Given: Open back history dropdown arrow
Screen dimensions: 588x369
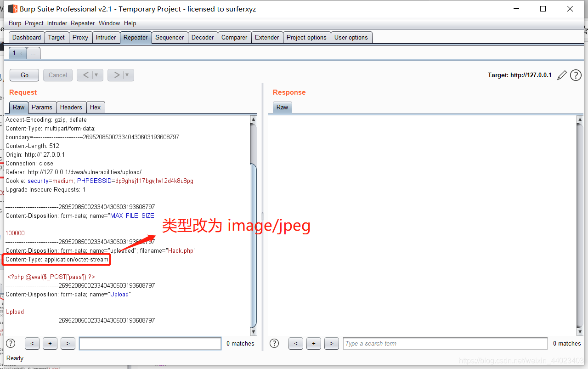Looking at the screenshot, I should (96, 75).
